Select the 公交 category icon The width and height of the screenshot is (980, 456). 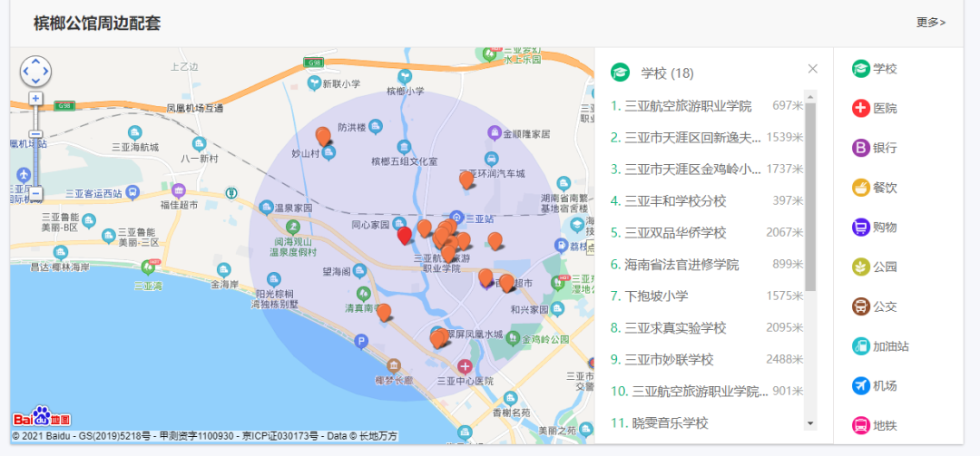point(860,306)
